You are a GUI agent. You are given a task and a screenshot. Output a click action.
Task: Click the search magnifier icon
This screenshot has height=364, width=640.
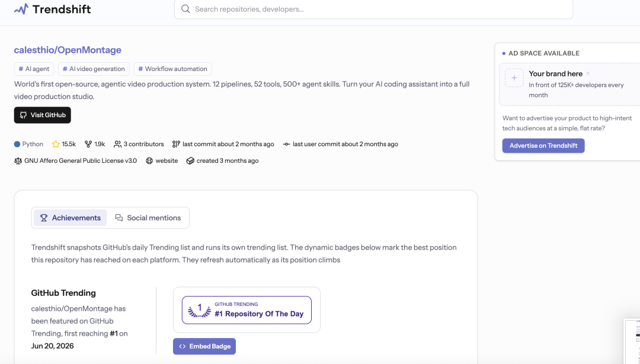tap(185, 9)
